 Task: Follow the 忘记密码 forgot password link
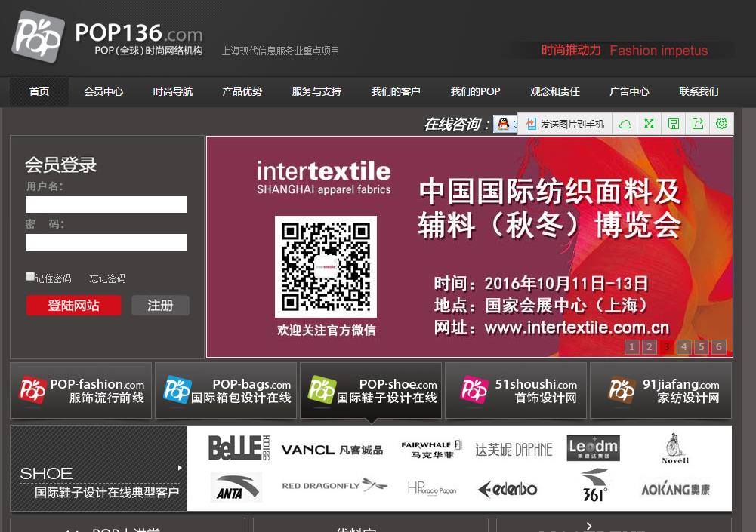(x=107, y=278)
